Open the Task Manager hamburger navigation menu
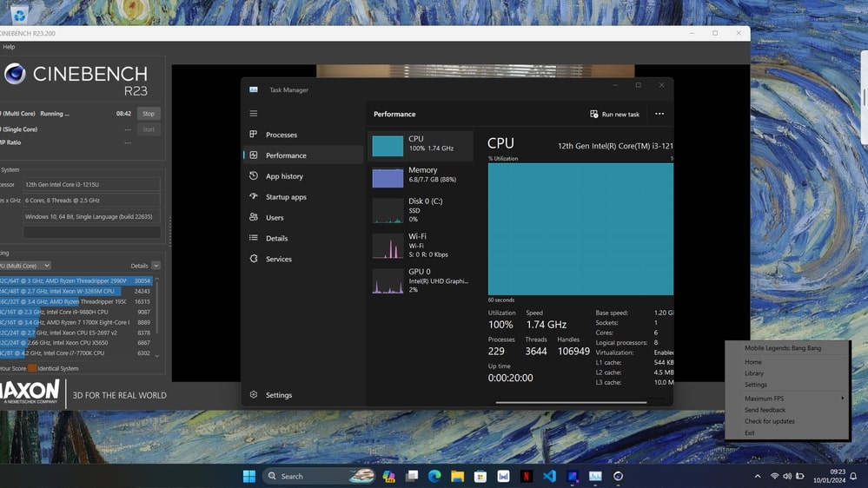 pos(254,114)
